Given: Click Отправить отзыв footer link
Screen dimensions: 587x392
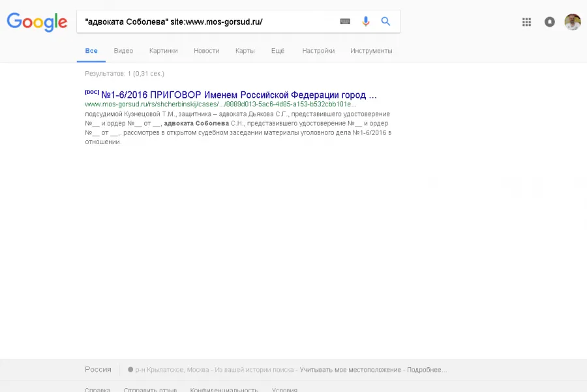Looking at the screenshot, I should coord(150,390).
